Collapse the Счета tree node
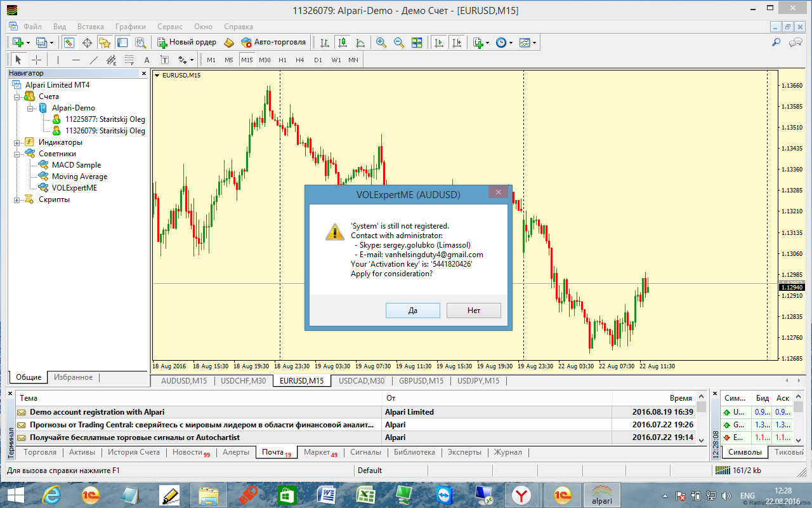 coord(17,97)
